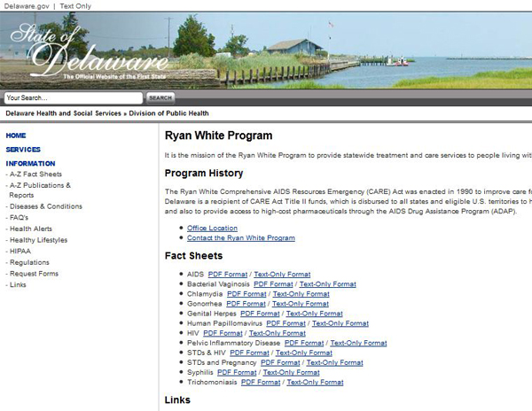Open STDs & HIV Text-Only Format link
This screenshot has height=411, width=532.
(304, 353)
